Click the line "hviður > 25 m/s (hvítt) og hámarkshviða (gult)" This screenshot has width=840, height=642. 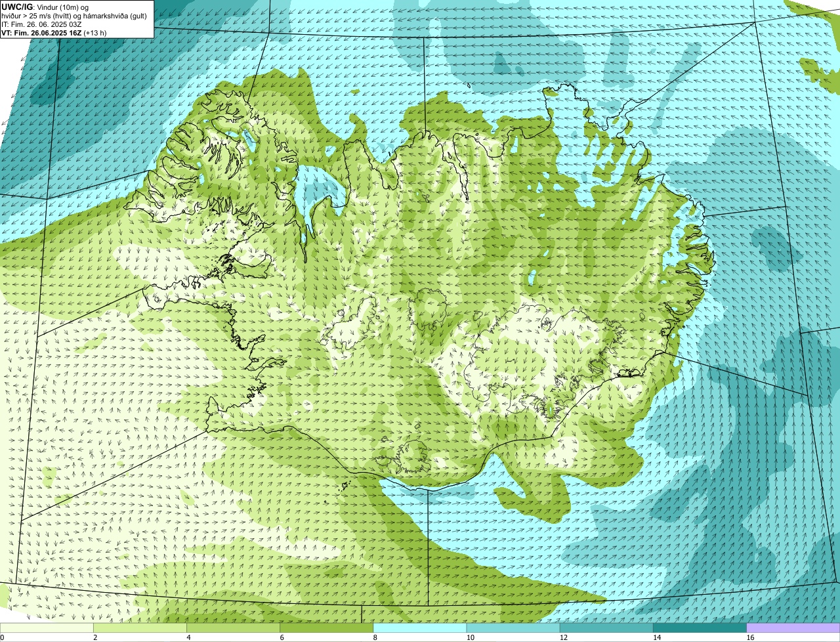click(x=74, y=16)
